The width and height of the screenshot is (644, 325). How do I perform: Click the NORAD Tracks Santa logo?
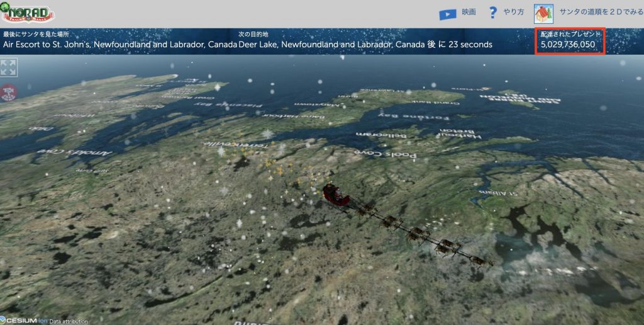point(28,13)
